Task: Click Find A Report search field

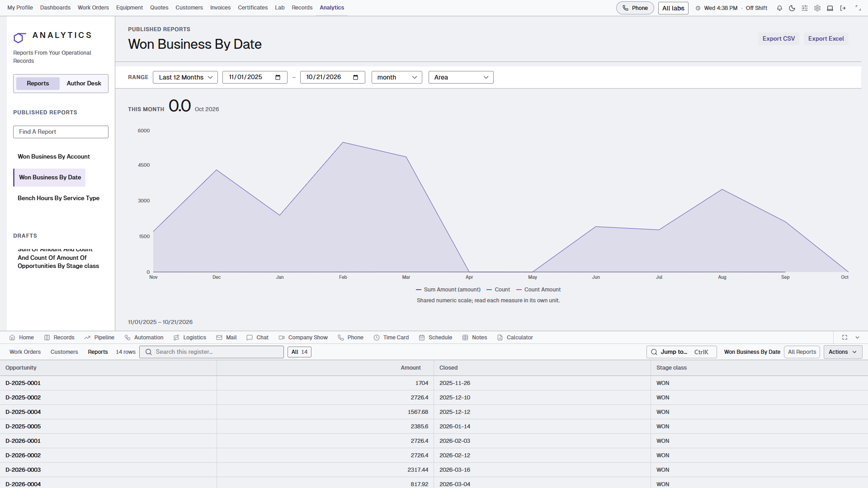Action: tap(61, 132)
